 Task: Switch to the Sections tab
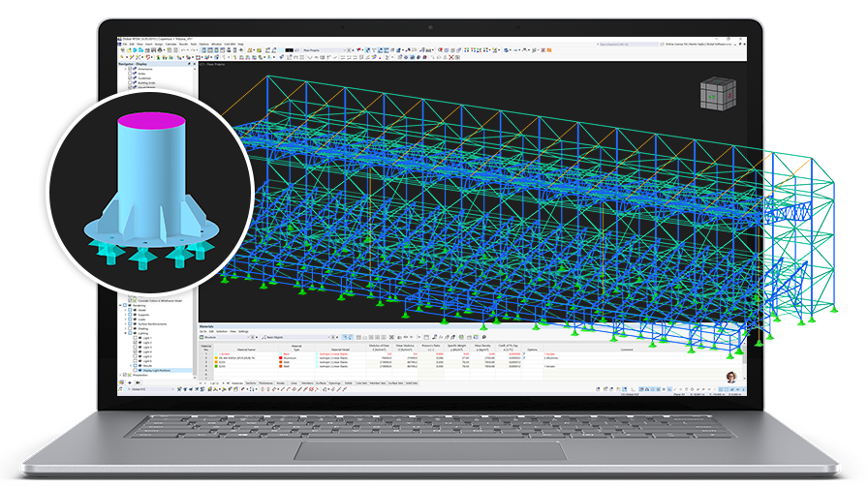[x=251, y=382]
